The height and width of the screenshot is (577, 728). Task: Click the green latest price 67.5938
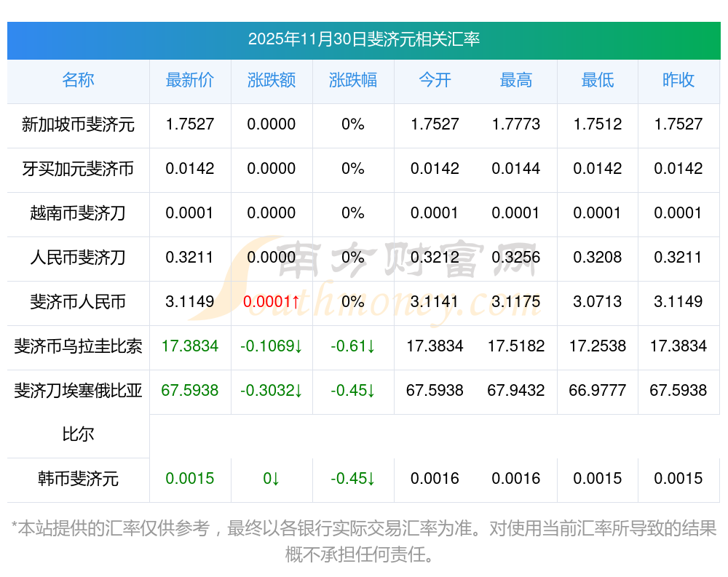(190, 390)
